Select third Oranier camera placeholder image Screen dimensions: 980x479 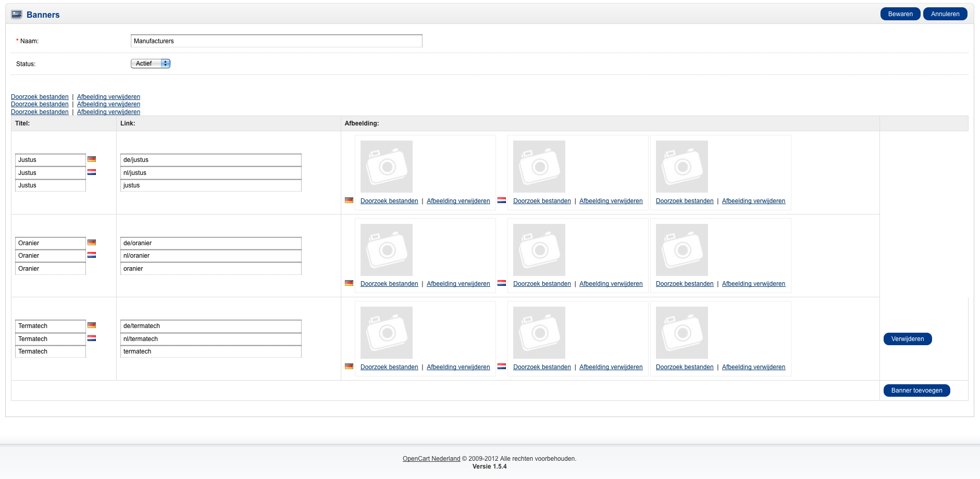(x=682, y=250)
